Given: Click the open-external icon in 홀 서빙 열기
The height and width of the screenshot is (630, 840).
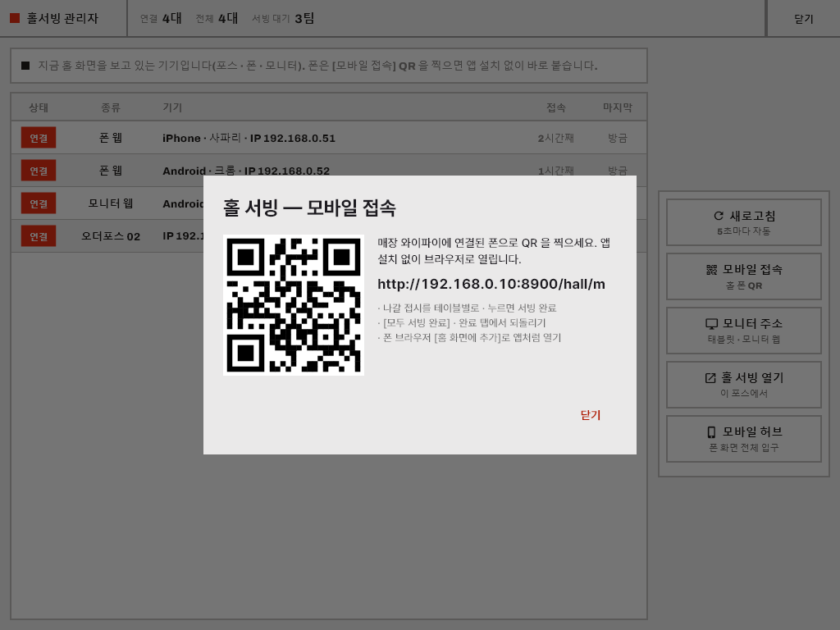Looking at the screenshot, I should tap(710, 378).
